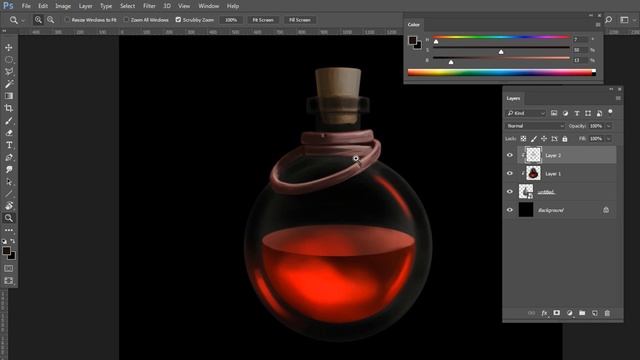This screenshot has width=640, height=360.
Task: Open the Window menu
Action: pos(209,6)
